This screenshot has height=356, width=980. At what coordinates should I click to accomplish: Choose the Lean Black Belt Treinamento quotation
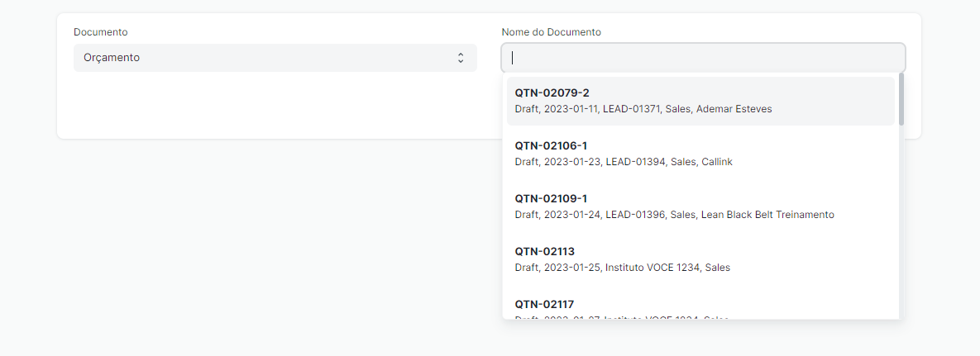700,206
